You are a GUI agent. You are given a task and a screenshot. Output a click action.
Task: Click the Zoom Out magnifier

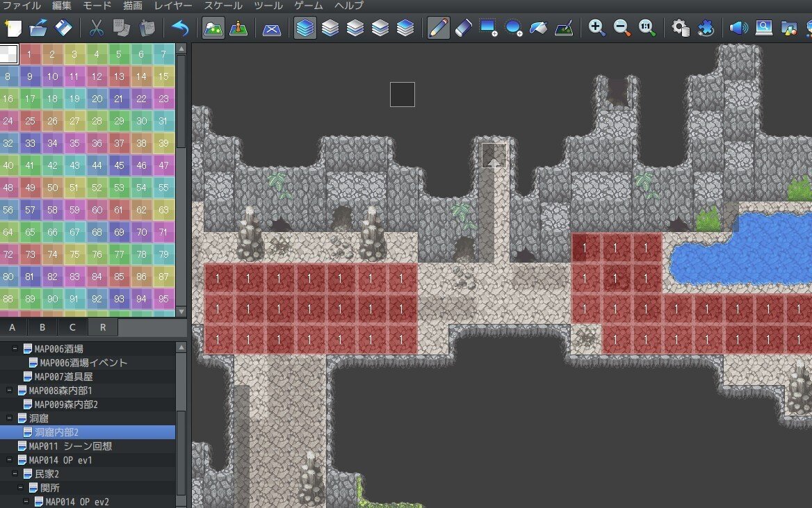click(622, 27)
